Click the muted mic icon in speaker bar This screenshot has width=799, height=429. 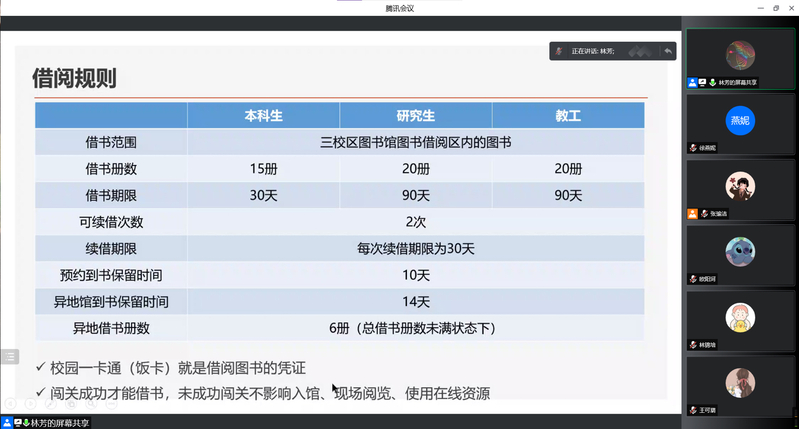click(x=560, y=50)
